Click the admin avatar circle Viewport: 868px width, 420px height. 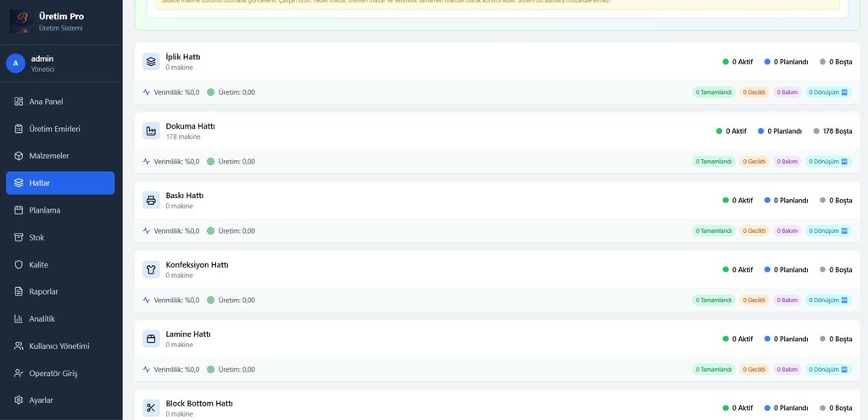click(15, 64)
